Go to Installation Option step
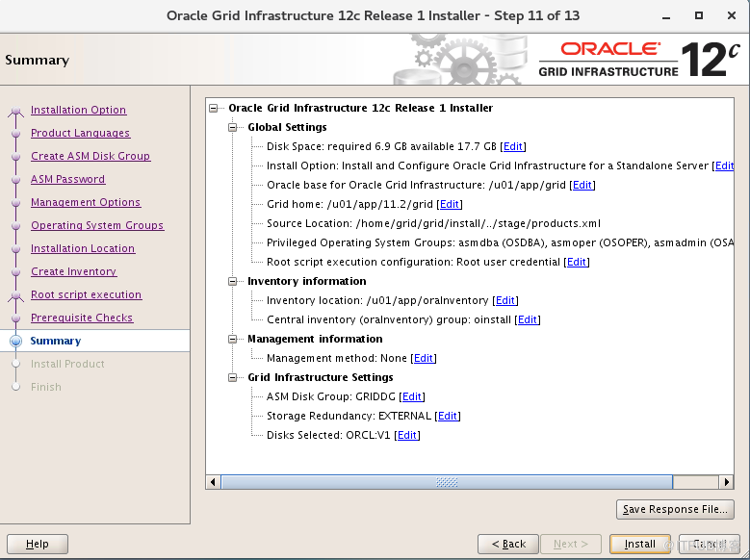Viewport: 750px width, 560px height. pos(78,110)
